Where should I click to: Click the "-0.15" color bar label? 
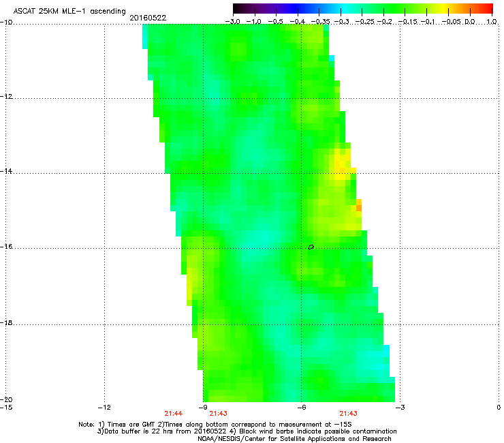407,22
